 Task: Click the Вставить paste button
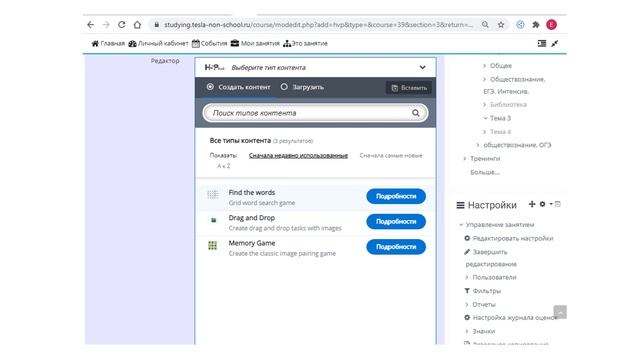pyautogui.click(x=409, y=88)
